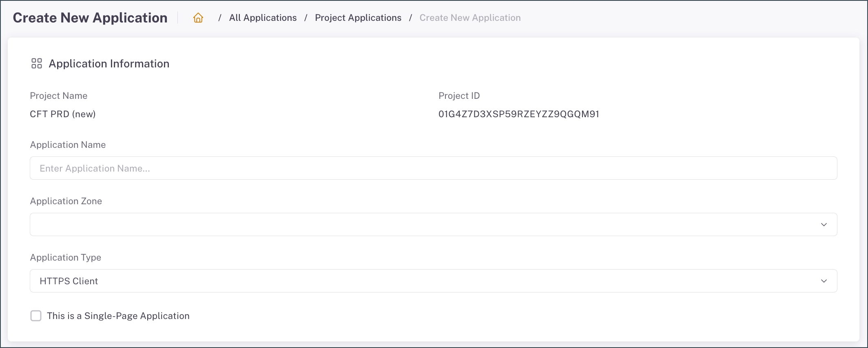The width and height of the screenshot is (868, 348).
Task: Click the Application Information grid icon
Action: coord(37,63)
